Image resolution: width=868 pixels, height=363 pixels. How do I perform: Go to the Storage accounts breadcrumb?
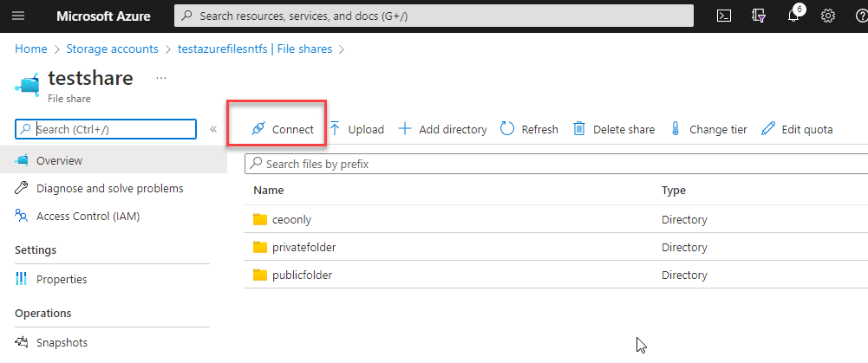pyautogui.click(x=113, y=49)
